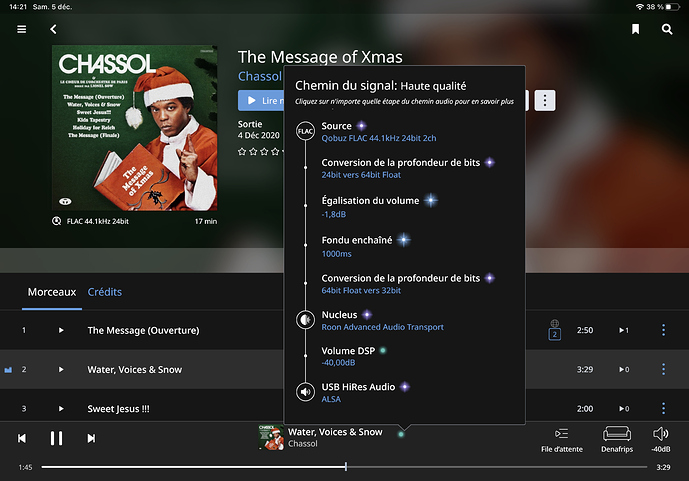Open search with the magnifier icon
The image size is (689, 481).
point(667,29)
